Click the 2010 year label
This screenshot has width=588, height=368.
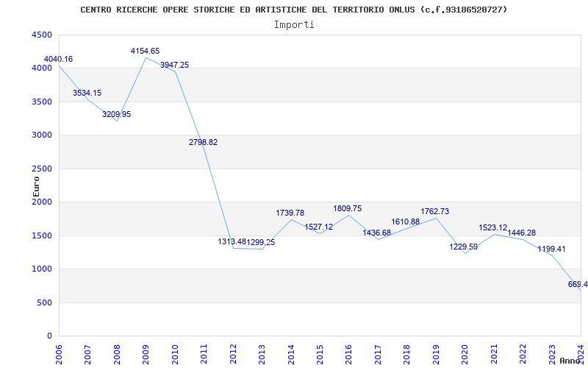tap(175, 354)
